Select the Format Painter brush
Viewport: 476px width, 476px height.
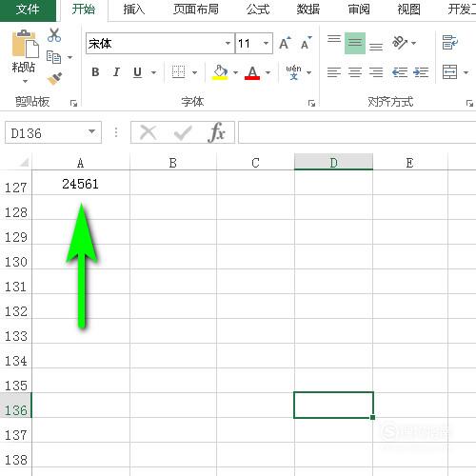(54, 79)
